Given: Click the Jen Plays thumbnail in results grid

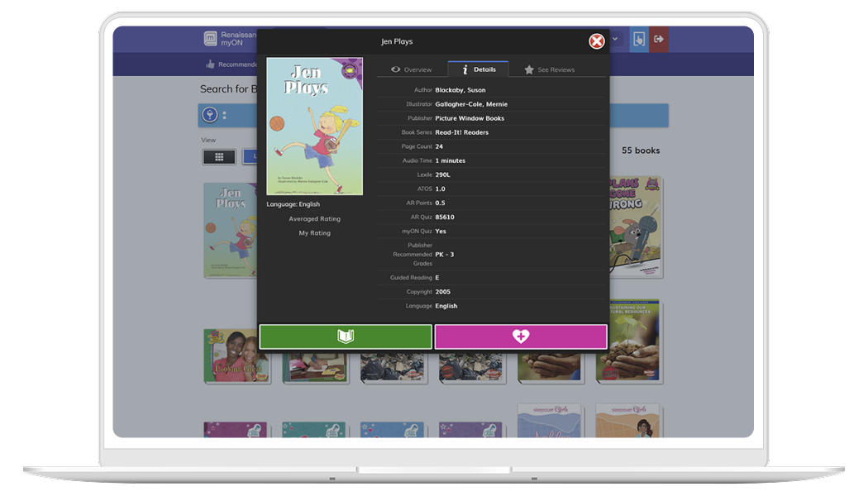Looking at the screenshot, I should (x=230, y=230).
